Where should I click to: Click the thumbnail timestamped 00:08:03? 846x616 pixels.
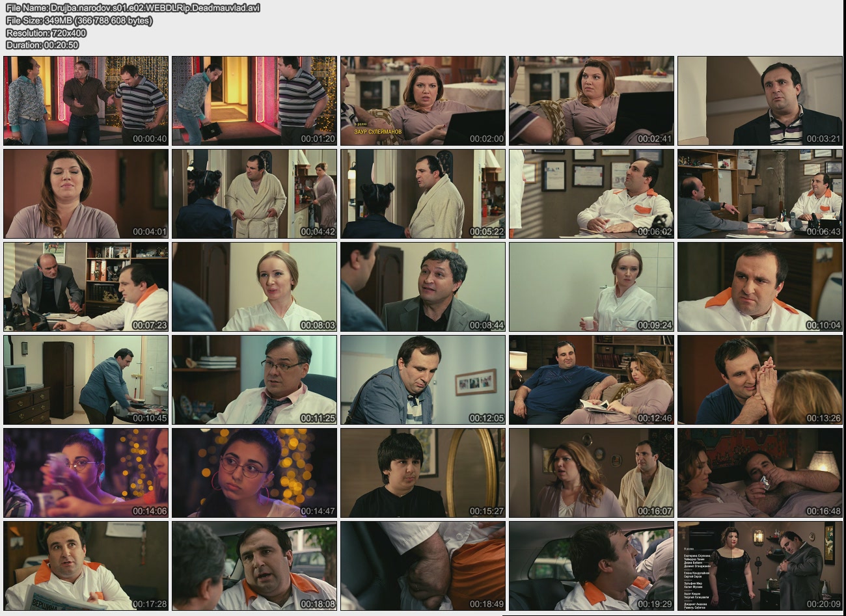click(254, 287)
